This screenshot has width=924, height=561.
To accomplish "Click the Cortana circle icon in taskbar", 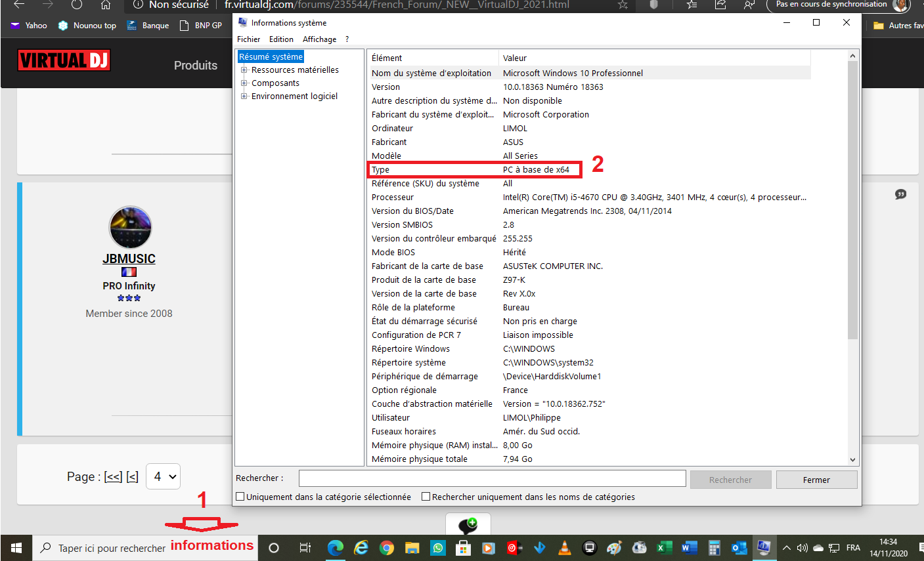I will [x=274, y=548].
